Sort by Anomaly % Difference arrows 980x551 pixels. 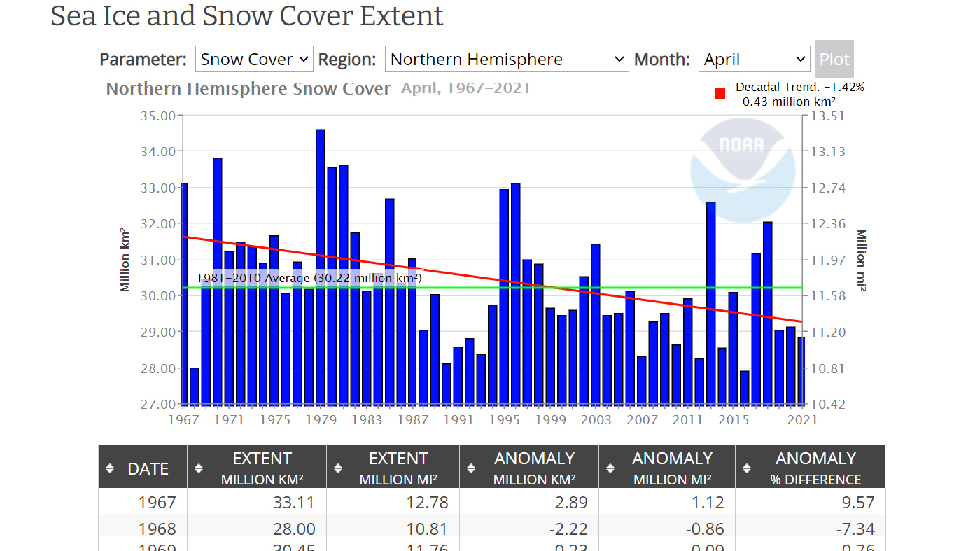coord(747,468)
